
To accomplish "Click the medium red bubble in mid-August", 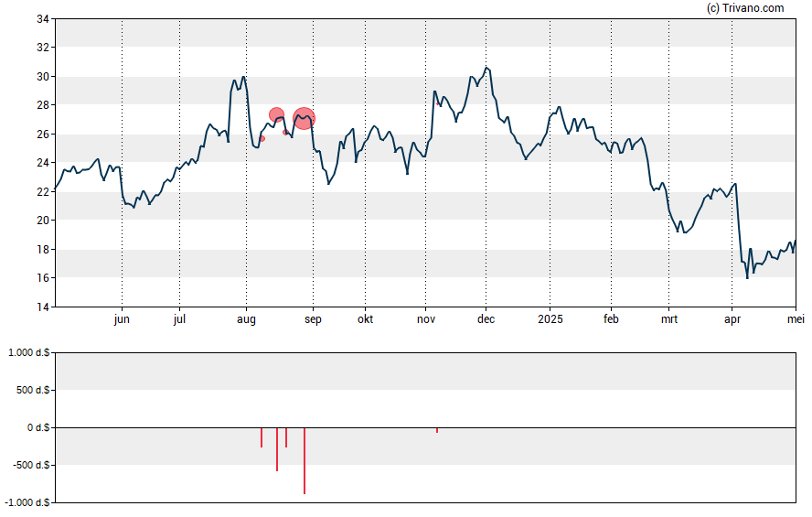I will [x=277, y=115].
